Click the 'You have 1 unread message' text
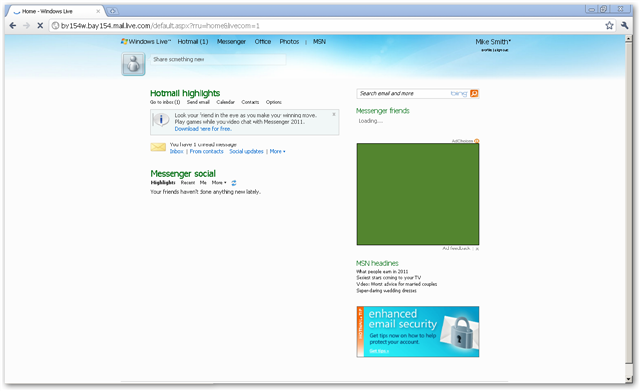The height and width of the screenshot is (391, 640). coord(203,144)
